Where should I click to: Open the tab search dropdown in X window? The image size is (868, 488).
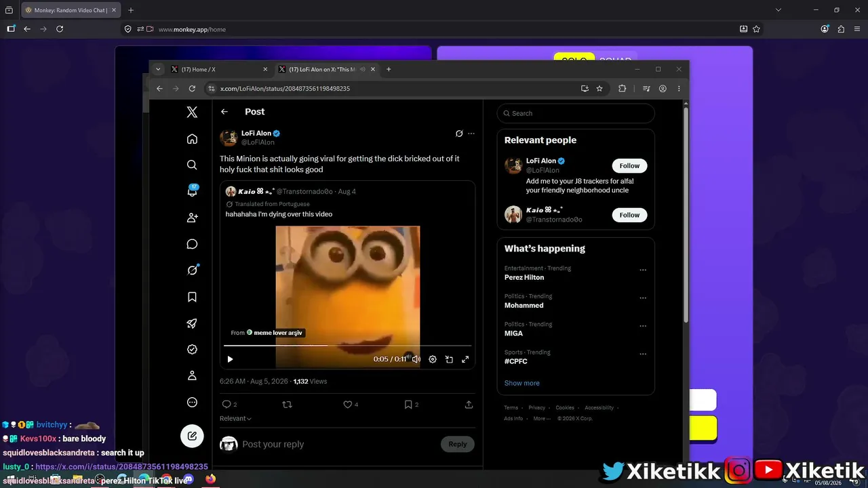pos(158,69)
